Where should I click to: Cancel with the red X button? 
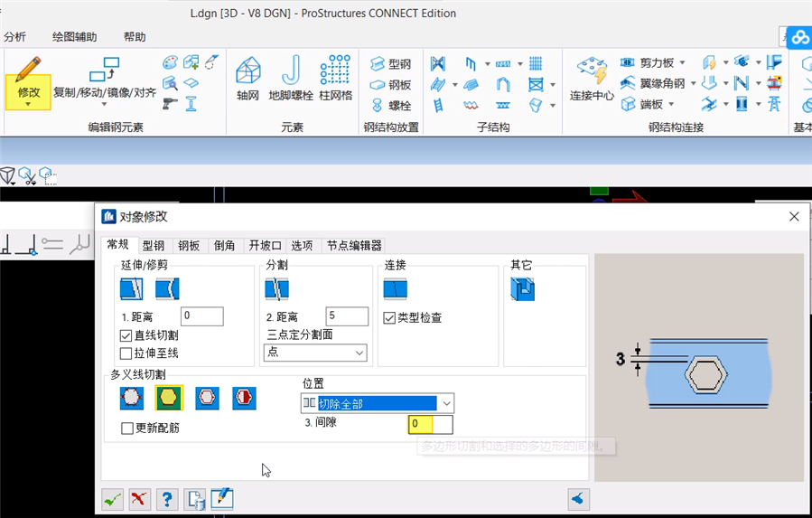pos(139,499)
